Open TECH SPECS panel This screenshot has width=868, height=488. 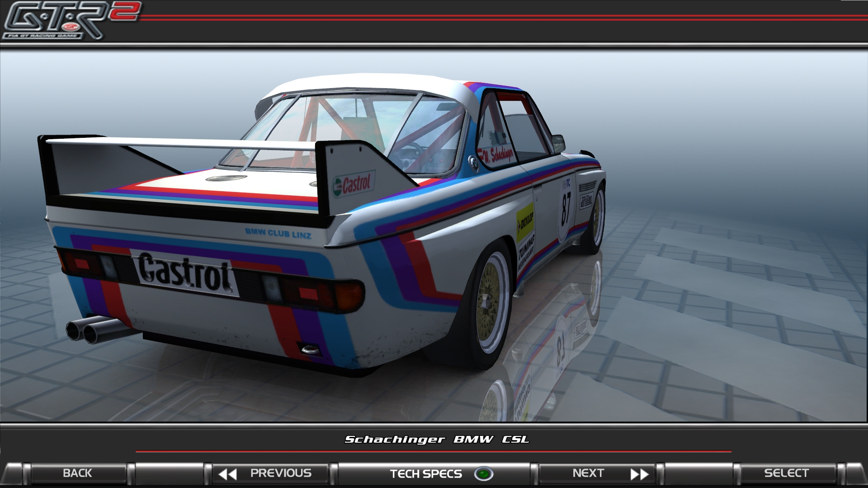tap(434, 474)
